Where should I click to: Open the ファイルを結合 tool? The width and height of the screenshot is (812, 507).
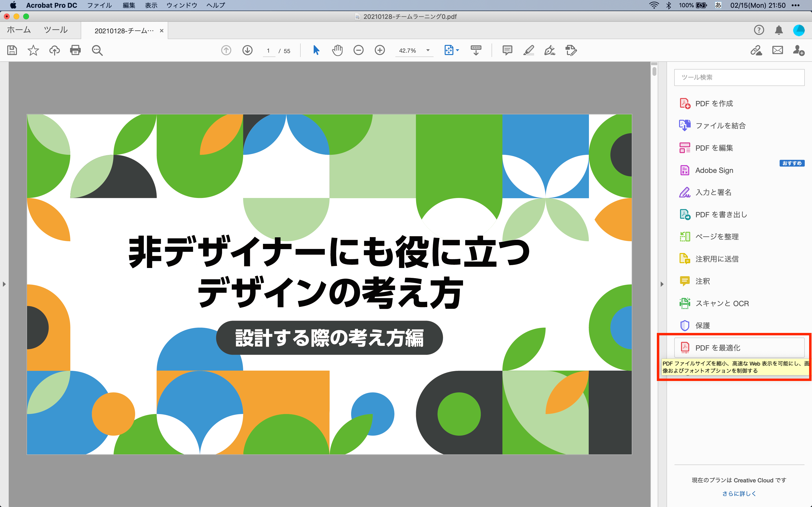[x=720, y=125]
